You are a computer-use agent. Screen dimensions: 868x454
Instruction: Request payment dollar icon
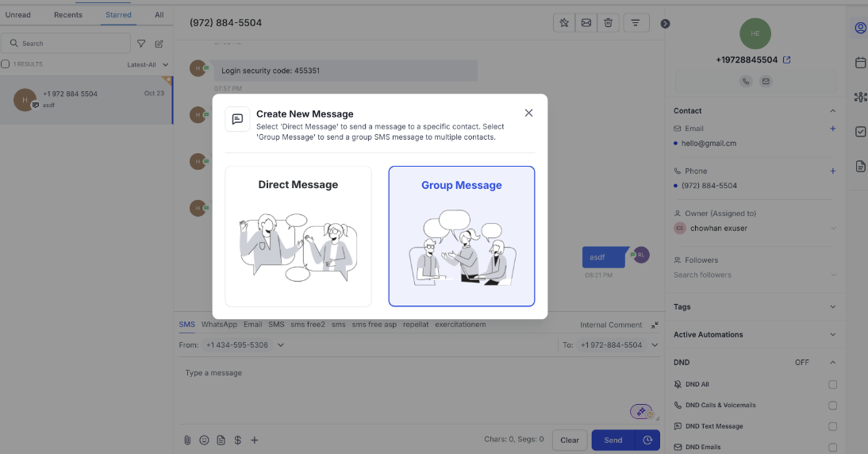point(237,441)
